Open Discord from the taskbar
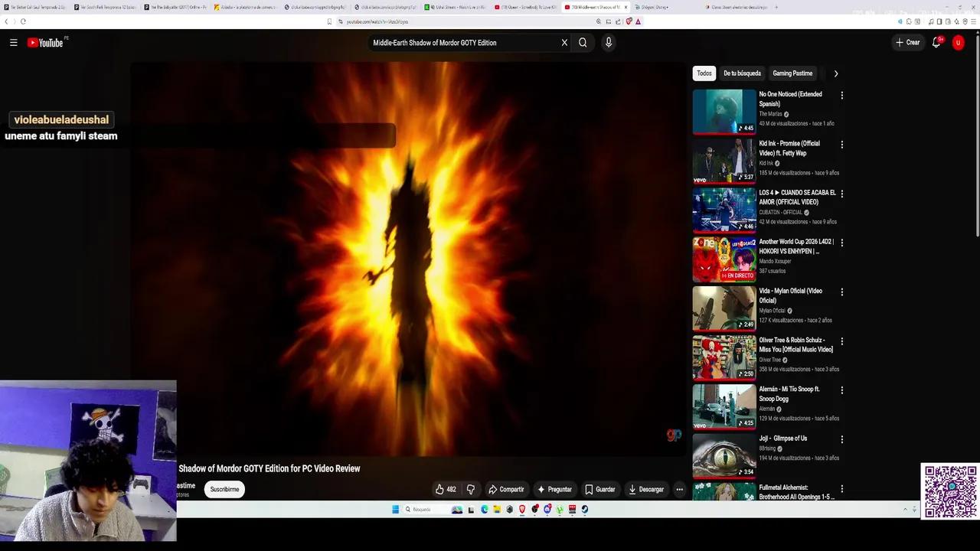The image size is (980, 551). (547, 509)
